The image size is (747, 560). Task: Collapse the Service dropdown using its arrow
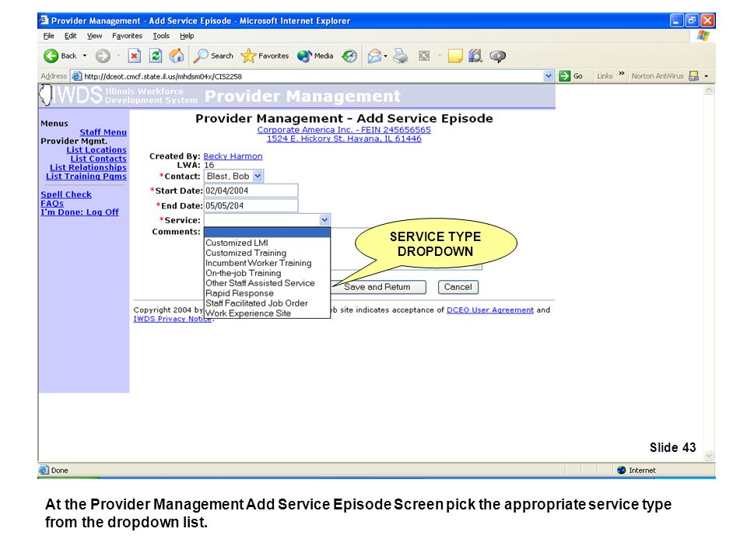point(324,220)
